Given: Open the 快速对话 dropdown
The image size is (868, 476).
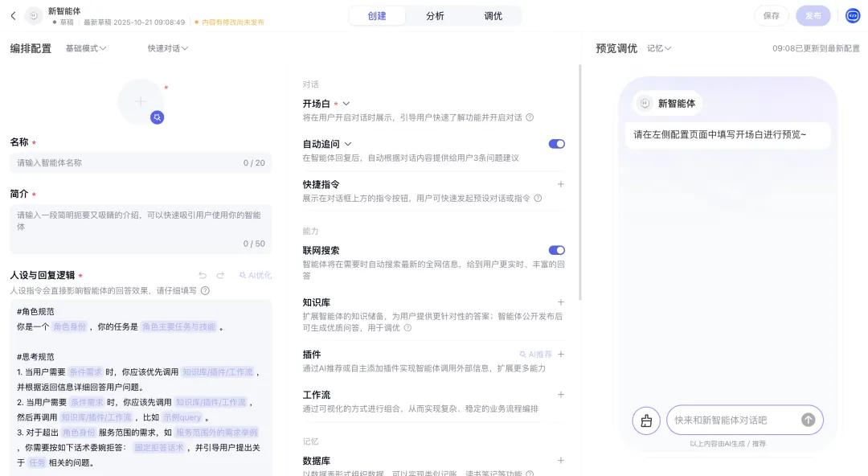Looking at the screenshot, I should [168, 48].
